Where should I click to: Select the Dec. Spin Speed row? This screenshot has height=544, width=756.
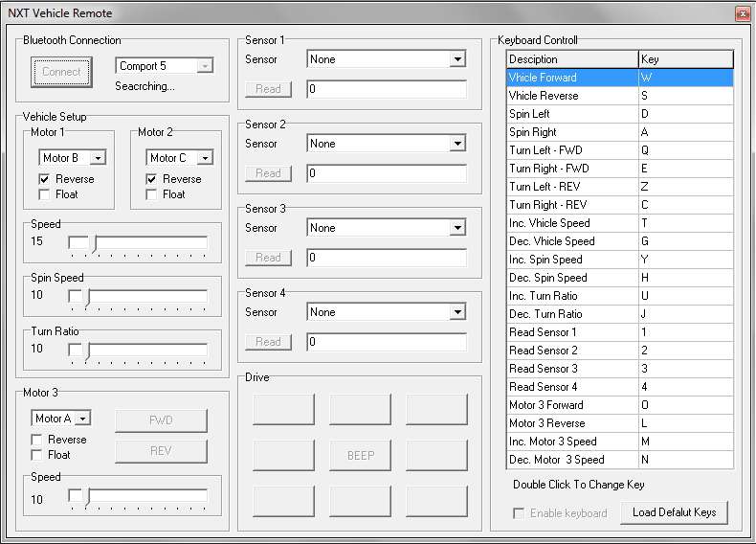point(620,278)
